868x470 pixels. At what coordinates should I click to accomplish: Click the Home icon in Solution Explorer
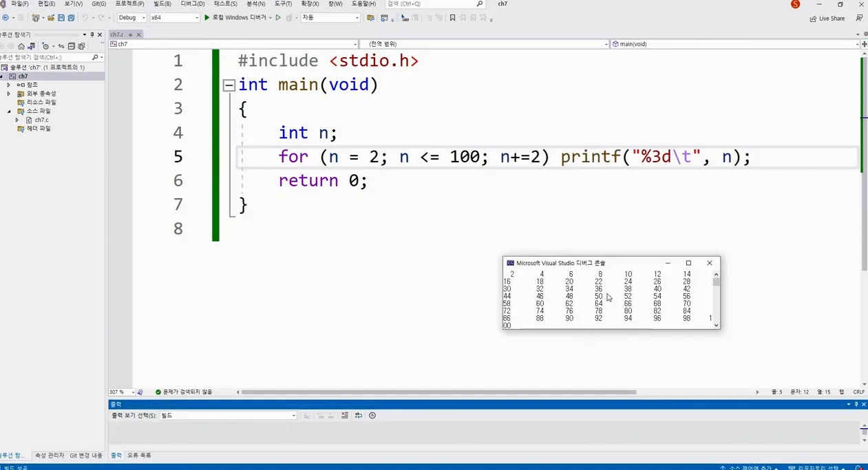point(21,46)
